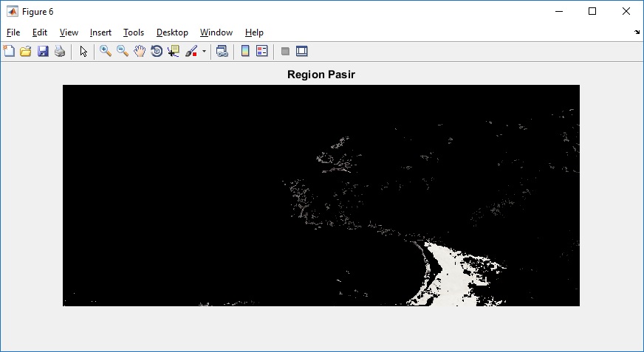Print the figure with the printer icon
The image size is (644, 352).
(60, 52)
